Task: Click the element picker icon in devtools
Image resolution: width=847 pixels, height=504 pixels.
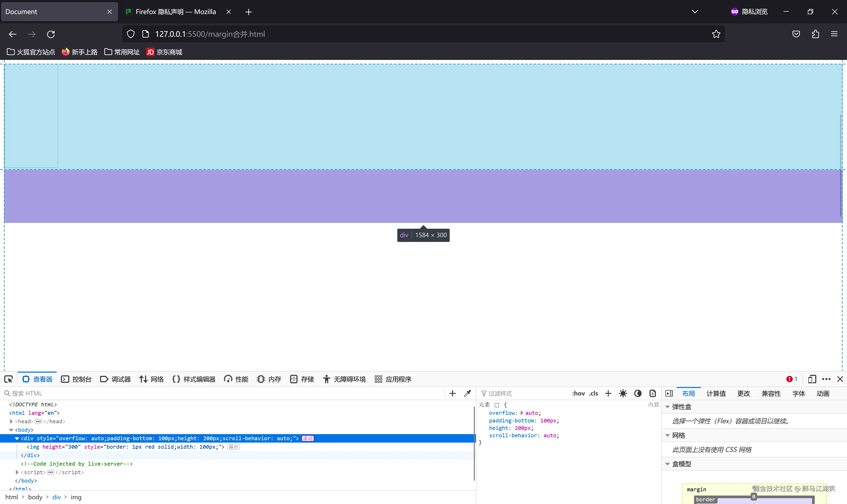Action: [x=8, y=379]
